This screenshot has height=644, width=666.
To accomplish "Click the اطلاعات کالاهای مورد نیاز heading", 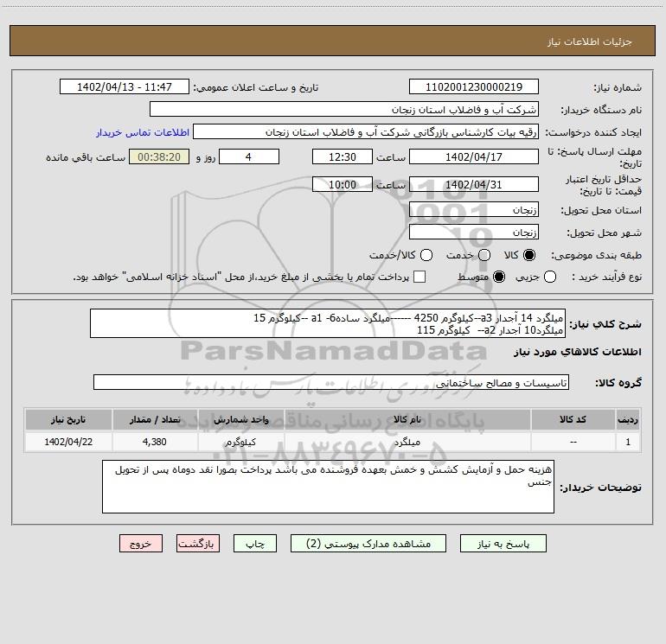I will pyautogui.click(x=578, y=352).
